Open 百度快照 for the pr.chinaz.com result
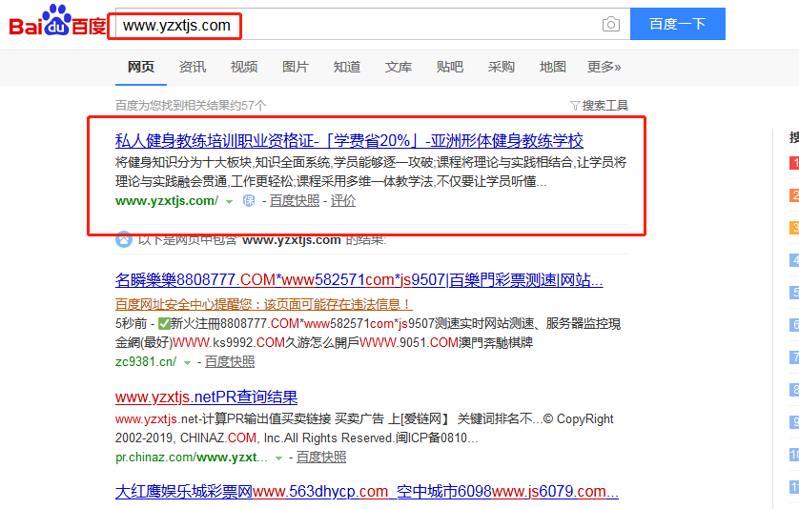This screenshot has width=799, height=509. click(x=321, y=457)
